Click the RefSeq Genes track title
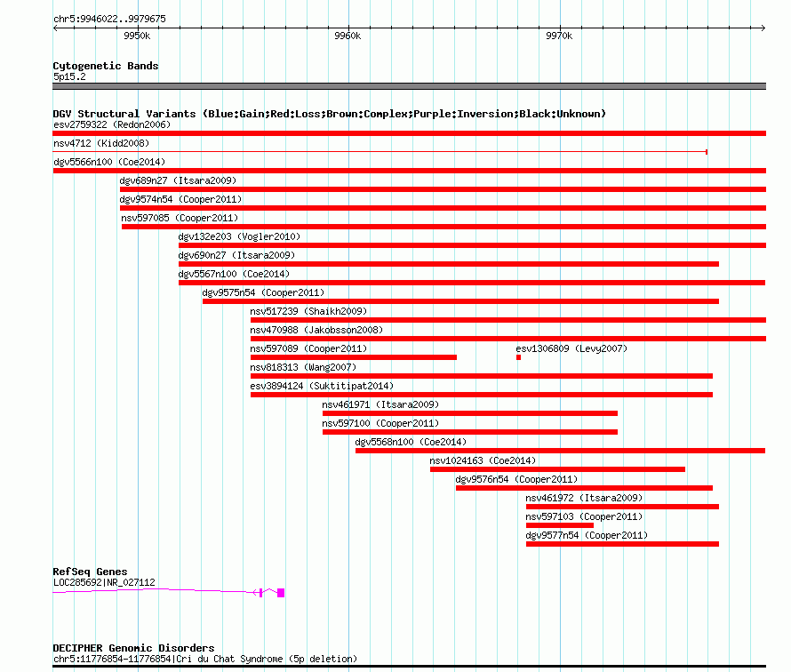 click(90, 572)
